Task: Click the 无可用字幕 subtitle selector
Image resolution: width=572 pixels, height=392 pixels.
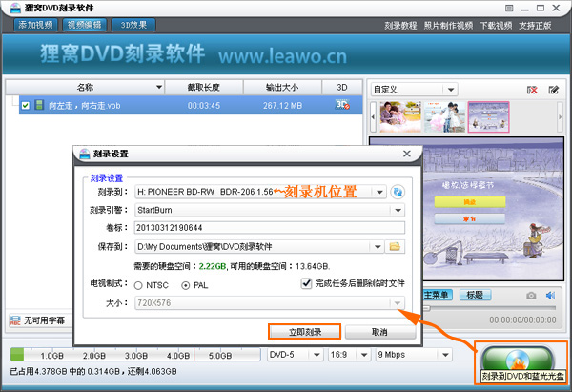Action: pyautogui.click(x=39, y=320)
